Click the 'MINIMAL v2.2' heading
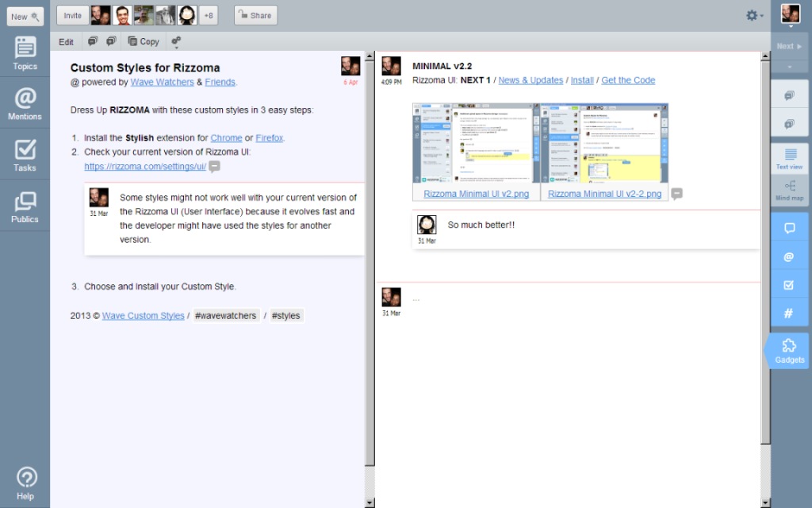Viewport: 812px width, 508px height. coord(442,67)
